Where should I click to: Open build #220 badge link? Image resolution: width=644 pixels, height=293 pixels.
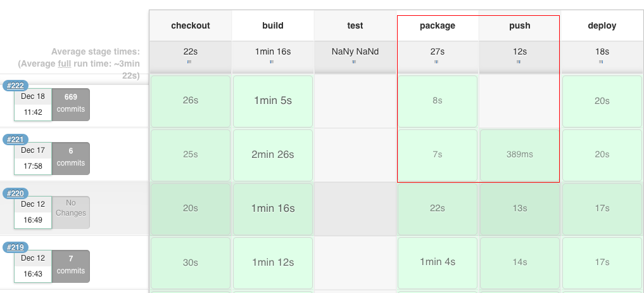point(15,193)
